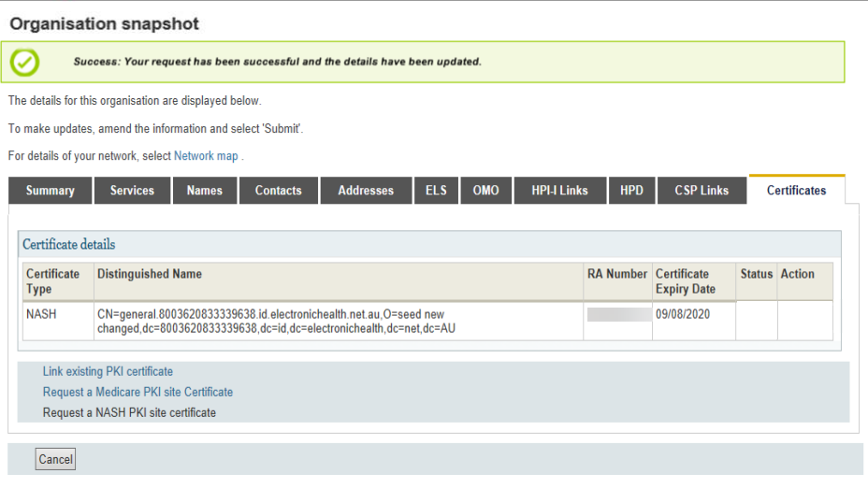868x488 pixels.
Task: Open the OMO tab
Action: [x=485, y=191]
